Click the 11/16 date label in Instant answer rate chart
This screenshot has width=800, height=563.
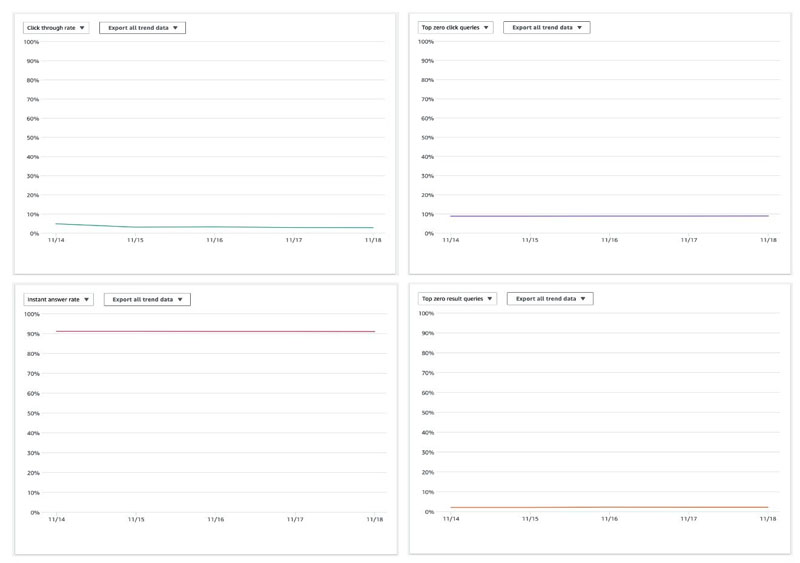point(215,519)
